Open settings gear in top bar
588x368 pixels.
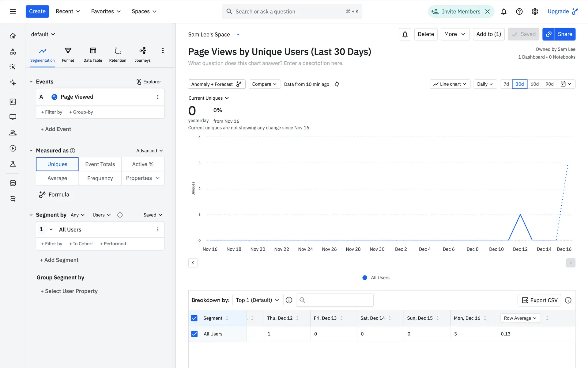[x=535, y=12]
